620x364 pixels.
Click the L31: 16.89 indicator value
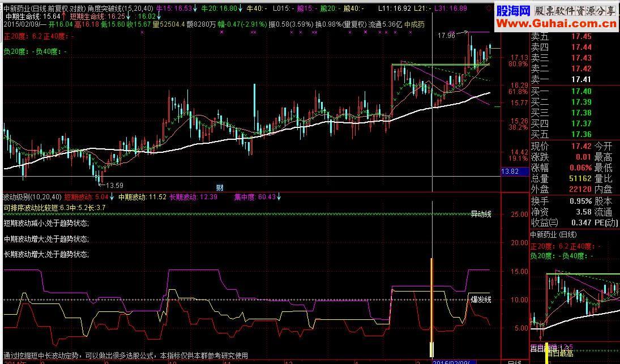450,8
